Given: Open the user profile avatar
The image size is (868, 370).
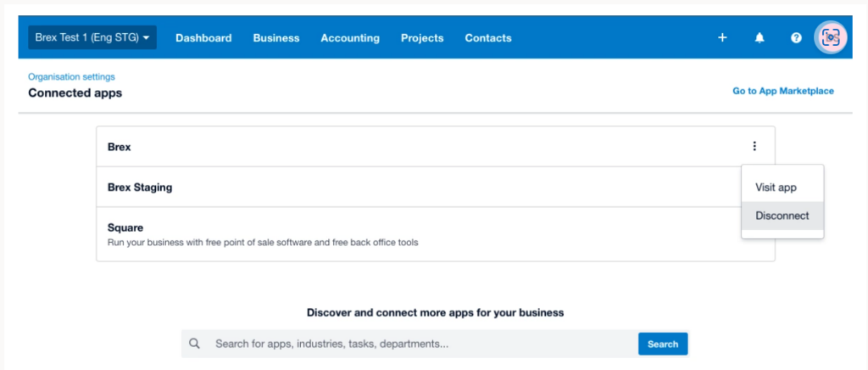Looking at the screenshot, I should click(x=831, y=37).
